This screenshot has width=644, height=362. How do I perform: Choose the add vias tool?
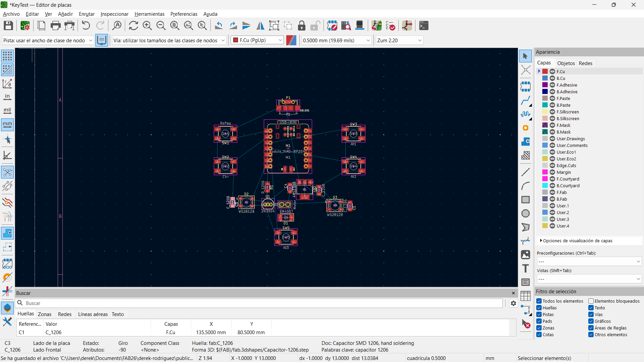(x=526, y=128)
